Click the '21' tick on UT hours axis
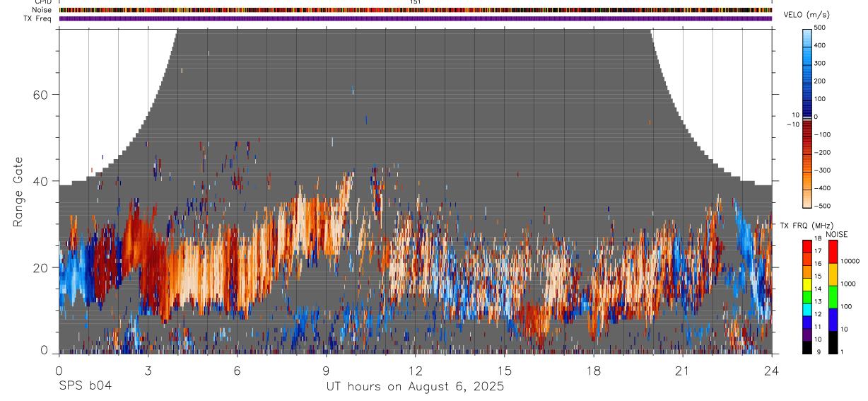 pos(682,370)
